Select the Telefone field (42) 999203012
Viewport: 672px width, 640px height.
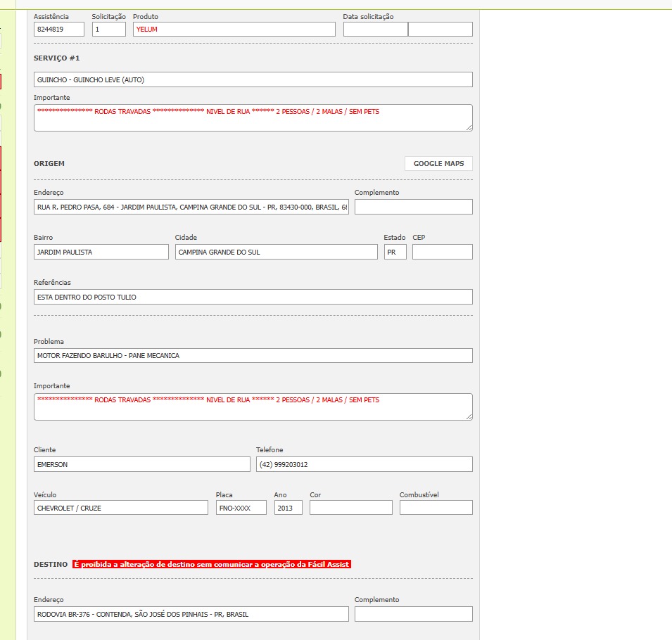tap(364, 464)
